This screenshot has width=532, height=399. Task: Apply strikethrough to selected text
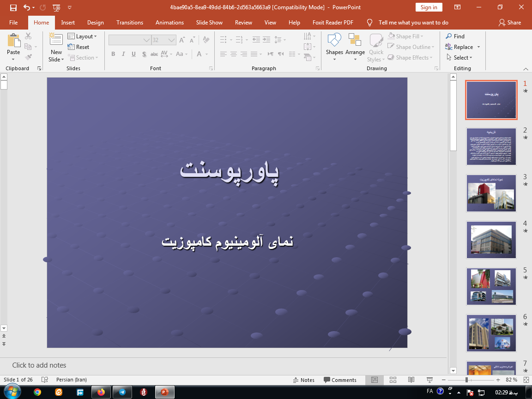(x=154, y=54)
